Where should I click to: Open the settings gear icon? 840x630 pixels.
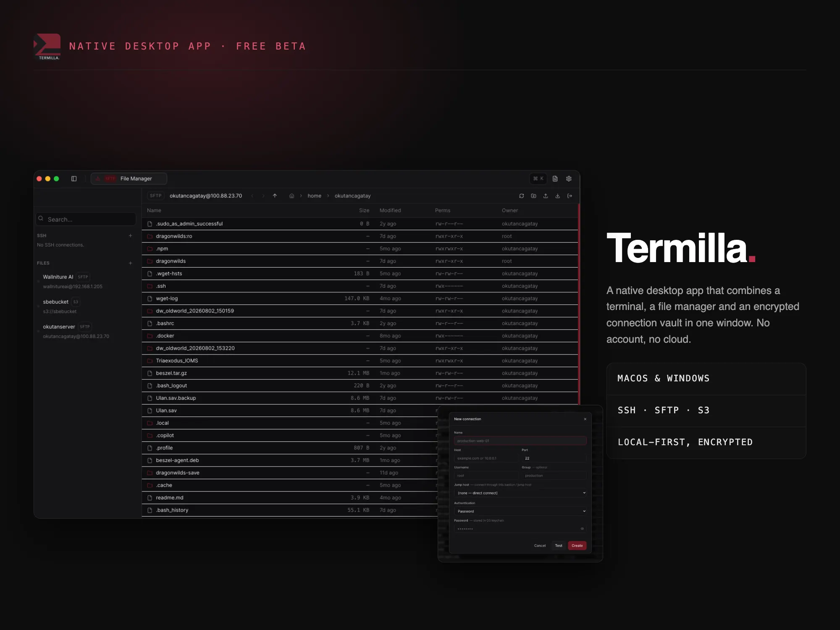569,178
